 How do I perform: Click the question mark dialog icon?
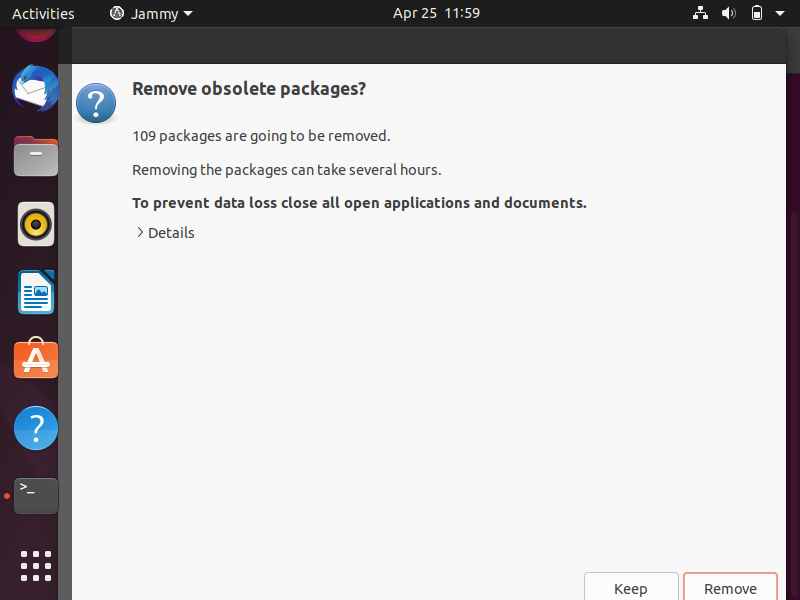click(x=96, y=103)
